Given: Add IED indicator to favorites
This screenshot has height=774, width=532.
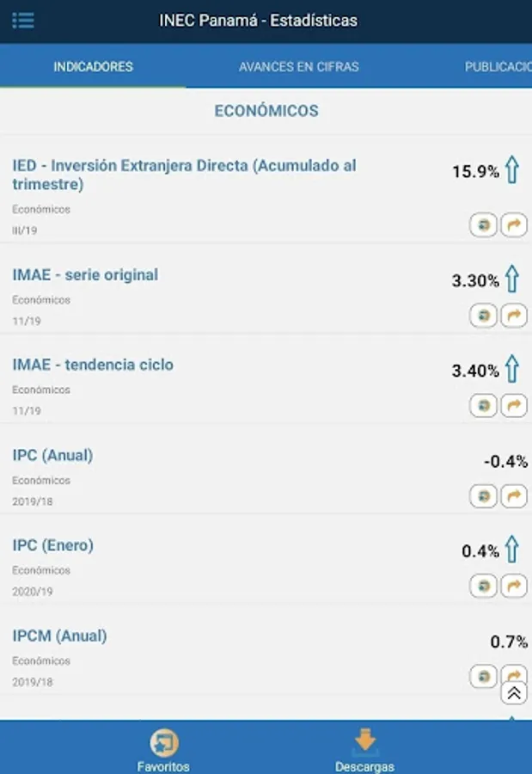Looking at the screenshot, I should pos(483,225).
